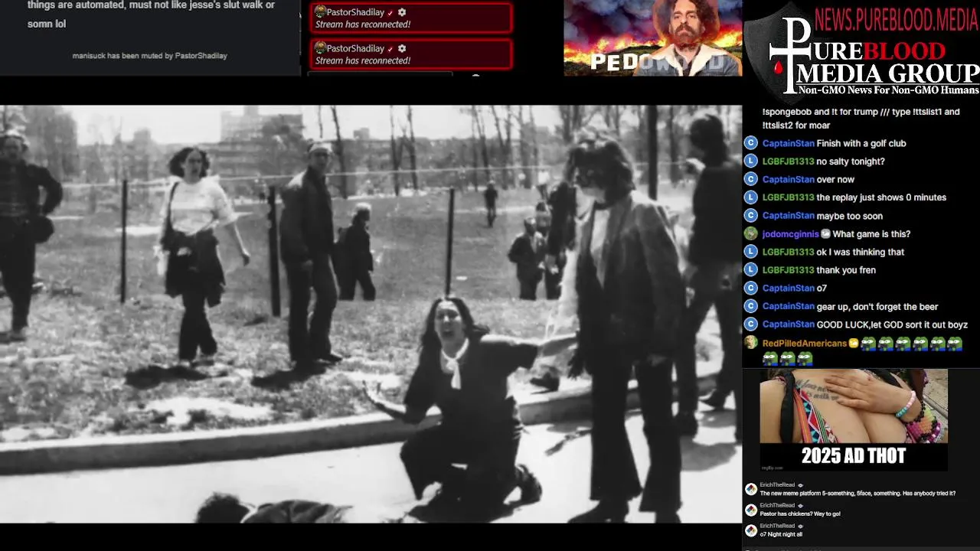Click LGBFJB1313's avatar beside "no salty tonight?"
This screenshot has width=980, height=551.
click(x=751, y=161)
